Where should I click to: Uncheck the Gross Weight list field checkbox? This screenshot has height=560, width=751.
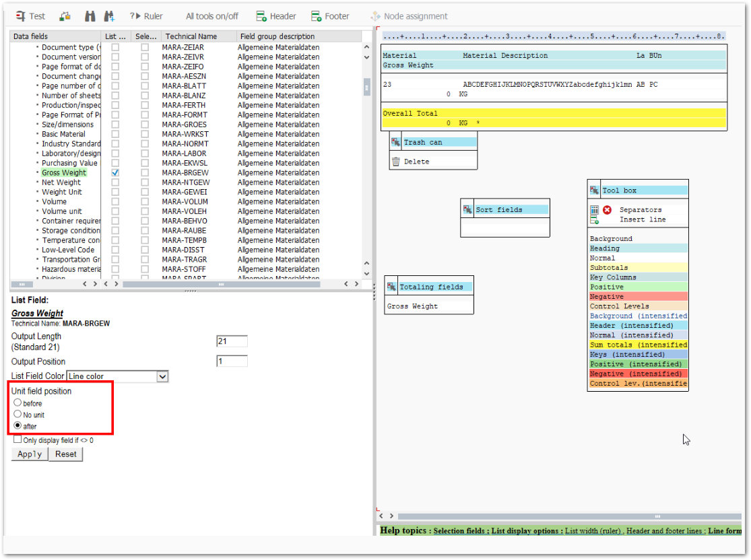(116, 173)
